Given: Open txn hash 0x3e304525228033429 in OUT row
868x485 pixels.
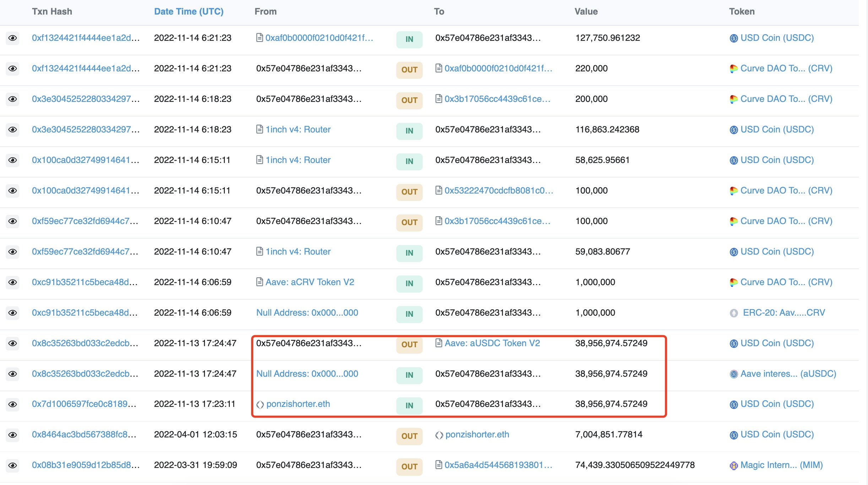Looking at the screenshot, I should tap(86, 99).
